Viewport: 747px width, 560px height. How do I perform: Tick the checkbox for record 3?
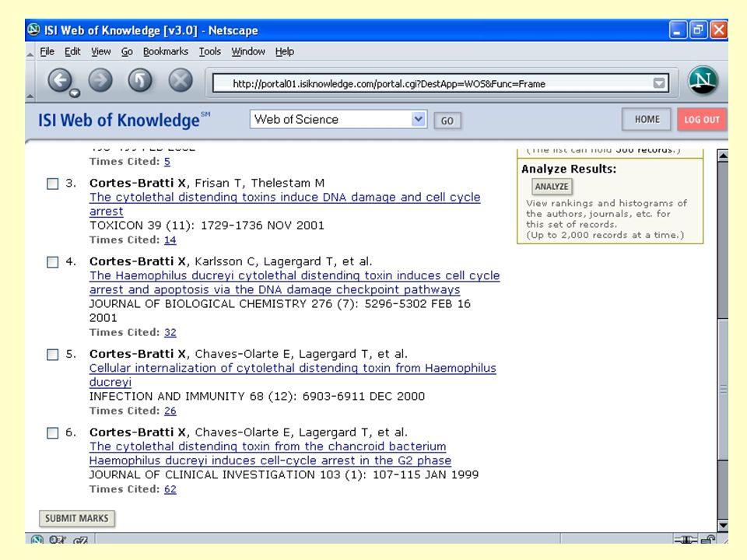pos(52,184)
